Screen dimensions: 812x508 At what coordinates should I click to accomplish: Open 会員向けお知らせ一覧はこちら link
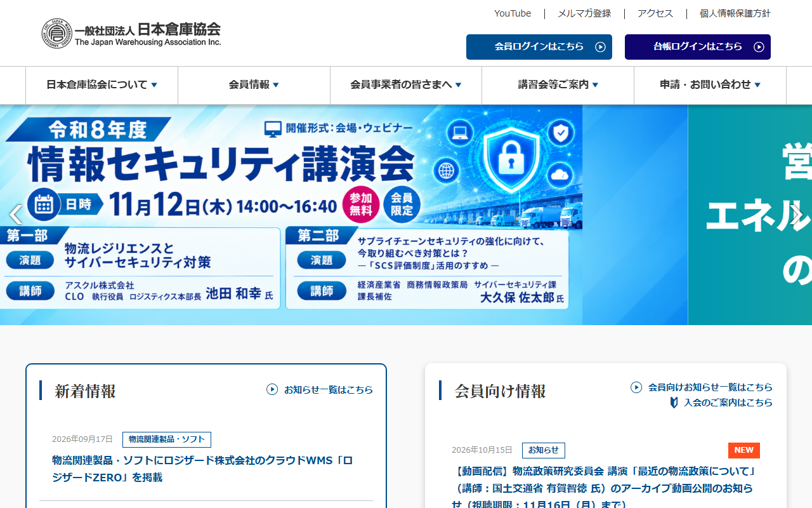coord(710,387)
